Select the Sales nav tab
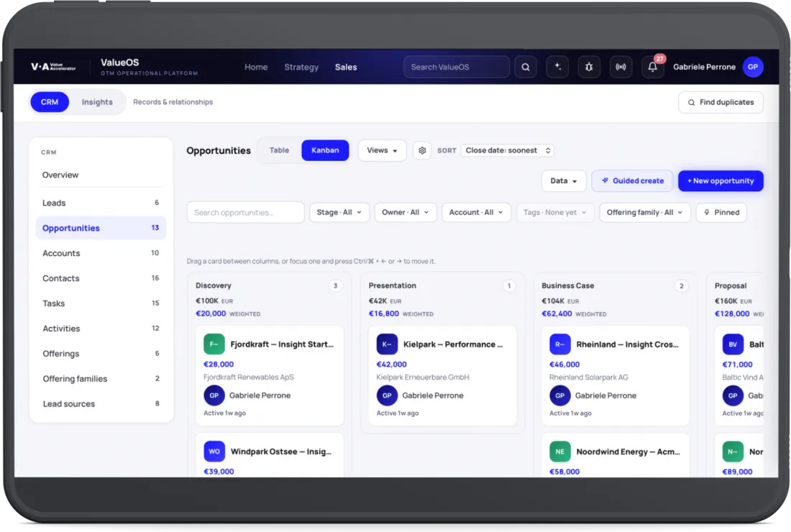The height and width of the screenshot is (532, 791). [x=346, y=67]
